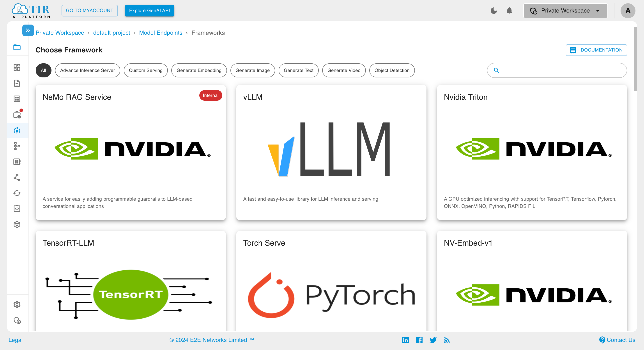
Task: Click the refresh/cycle icon in sidebar
Action: coord(17,193)
